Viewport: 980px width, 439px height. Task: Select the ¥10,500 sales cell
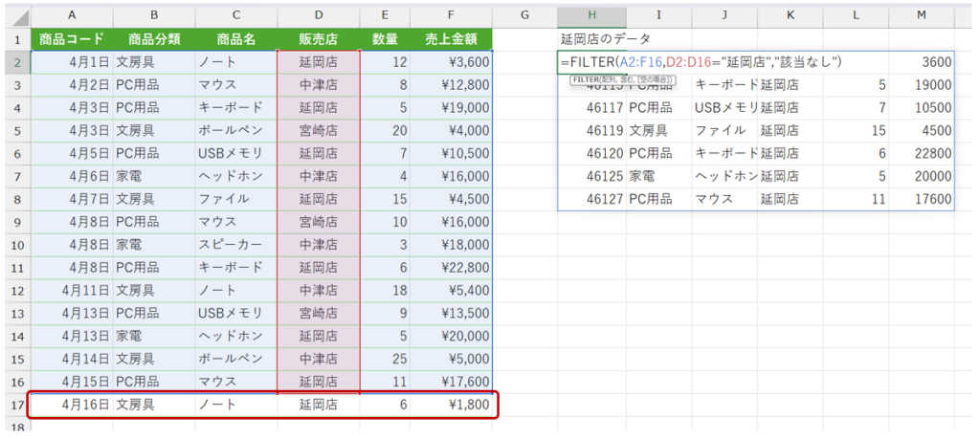(x=452, y=153)
